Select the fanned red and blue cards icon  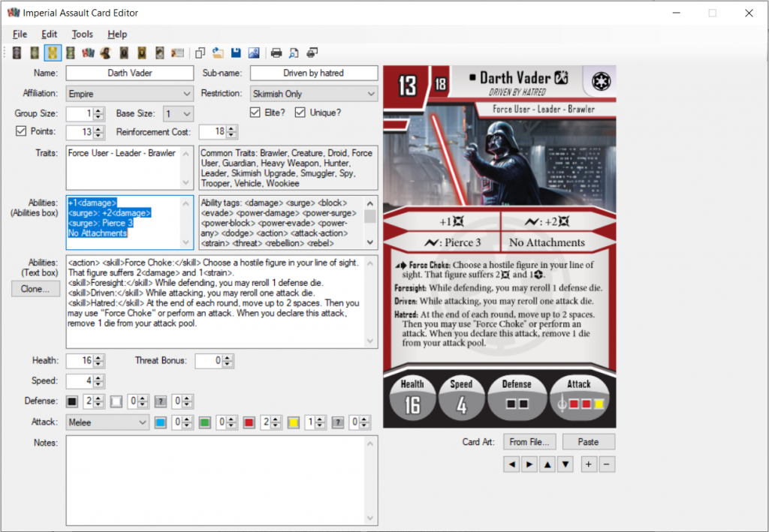pos(89,53)
